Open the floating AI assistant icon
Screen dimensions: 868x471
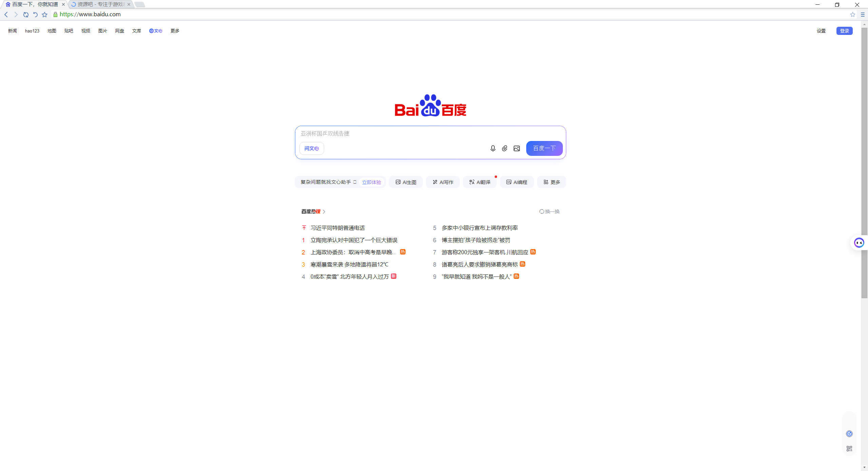pyautogui.click(x=859, y=243)
